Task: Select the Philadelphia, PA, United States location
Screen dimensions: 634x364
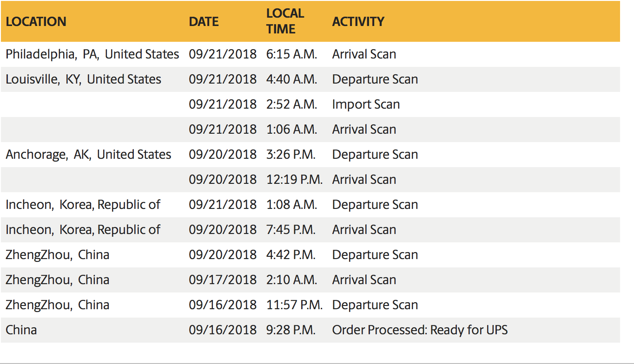Action: [x=92, y=54]
